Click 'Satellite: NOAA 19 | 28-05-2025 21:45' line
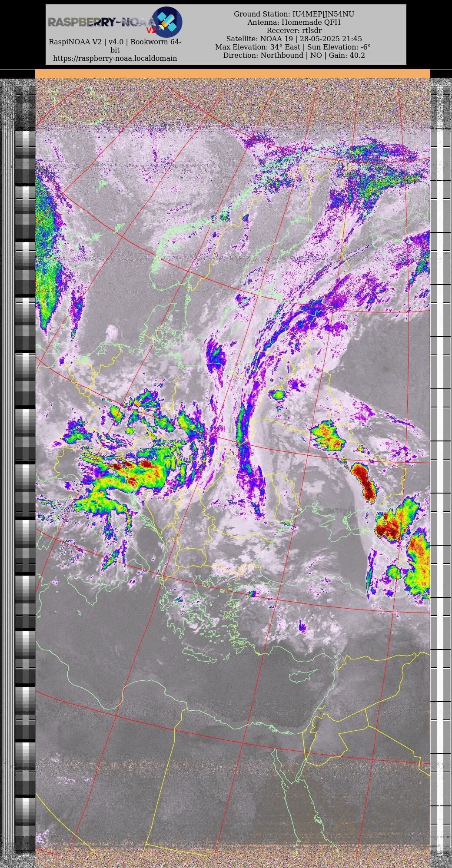Viewport: 452px width, 868px height. (x=294, y=39)
